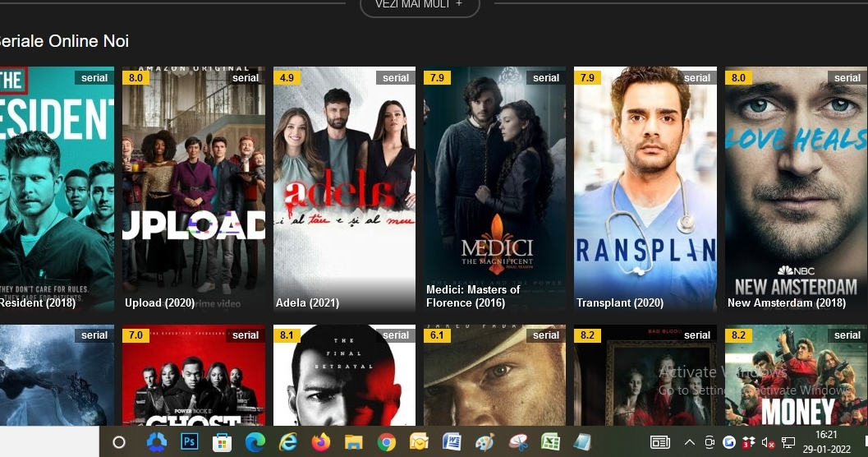Switch to Google Chrome in taskbar
Viewport: 868px width, 457px height.
(x=387, y=442)
